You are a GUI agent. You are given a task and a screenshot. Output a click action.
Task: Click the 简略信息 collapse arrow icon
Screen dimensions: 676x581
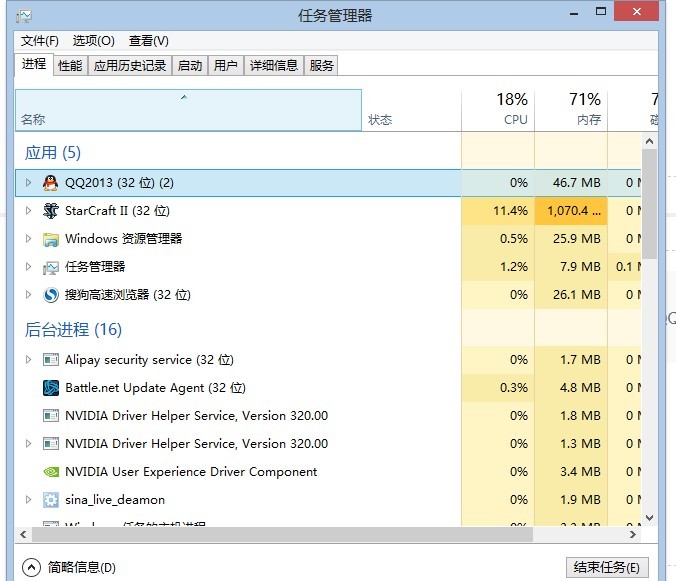click(x=31, y=567)
